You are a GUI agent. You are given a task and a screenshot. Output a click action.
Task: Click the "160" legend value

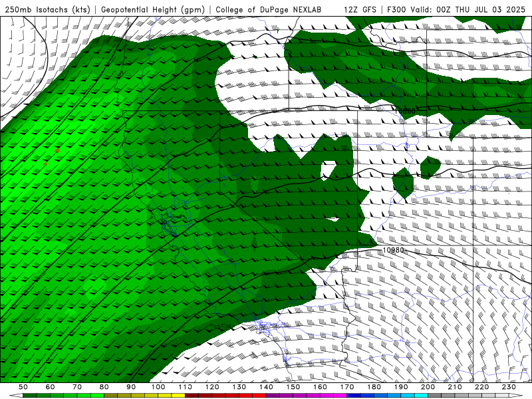(320, 387)
